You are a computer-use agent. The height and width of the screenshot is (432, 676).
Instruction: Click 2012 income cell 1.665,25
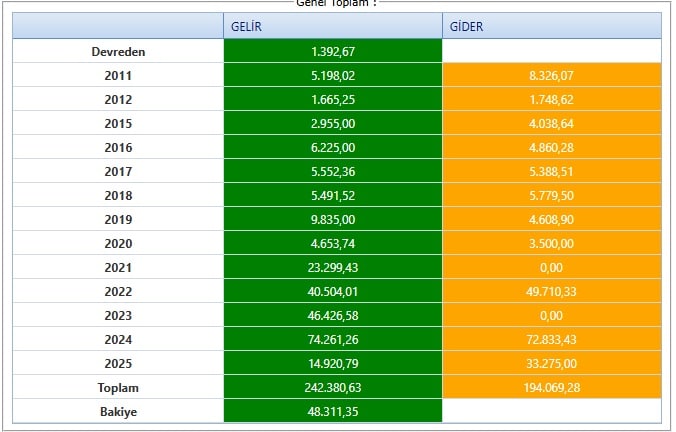coord(332,99)
